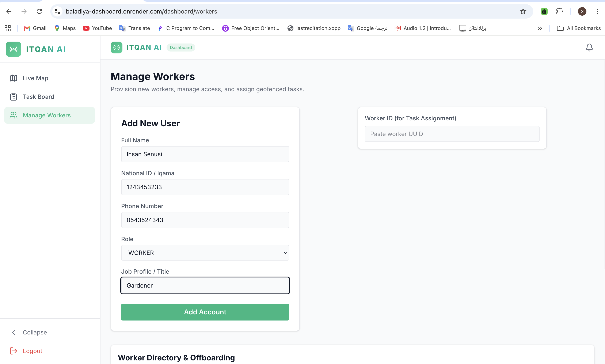Click the ITQAN AI sidebar logo icon
This screenshot has height=364, width=605.
(14, 49)
